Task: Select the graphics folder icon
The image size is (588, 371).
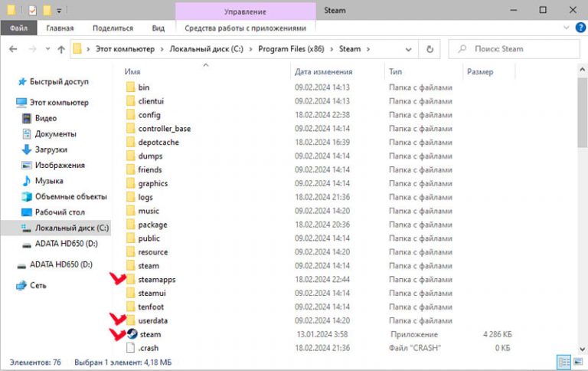Action: tap(130, 184)
